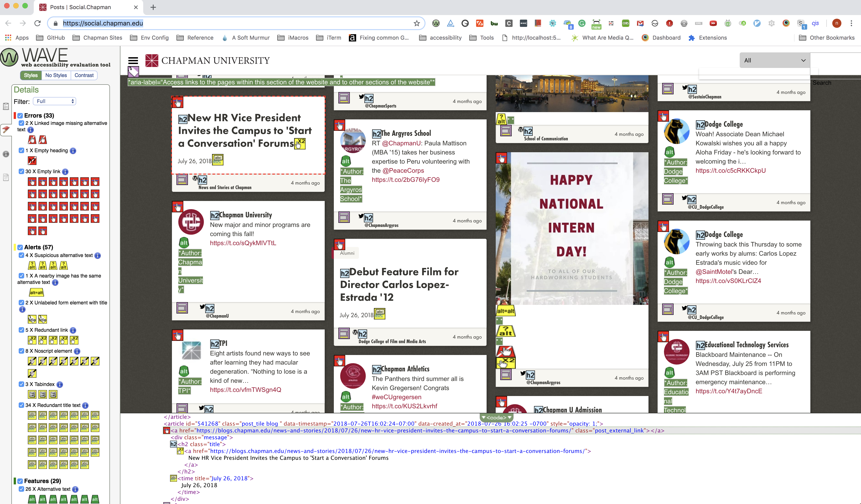Open the Other Bookmarks folder
This screenshot has width=861, height=504.
pos(827,38)
